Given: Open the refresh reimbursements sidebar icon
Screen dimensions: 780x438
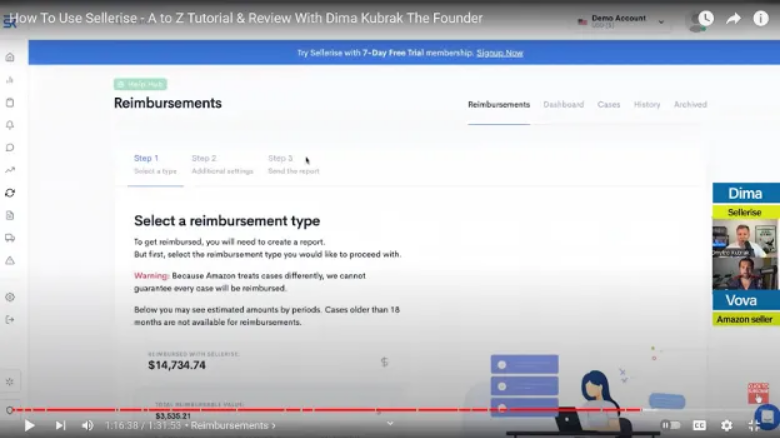Looking at the screenshot, I should click(10, 193).
